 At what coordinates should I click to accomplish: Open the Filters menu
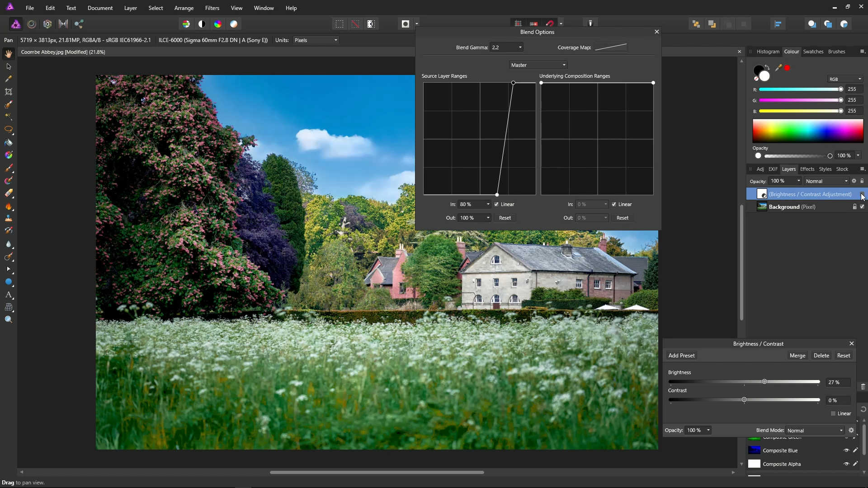pos(212,8)
